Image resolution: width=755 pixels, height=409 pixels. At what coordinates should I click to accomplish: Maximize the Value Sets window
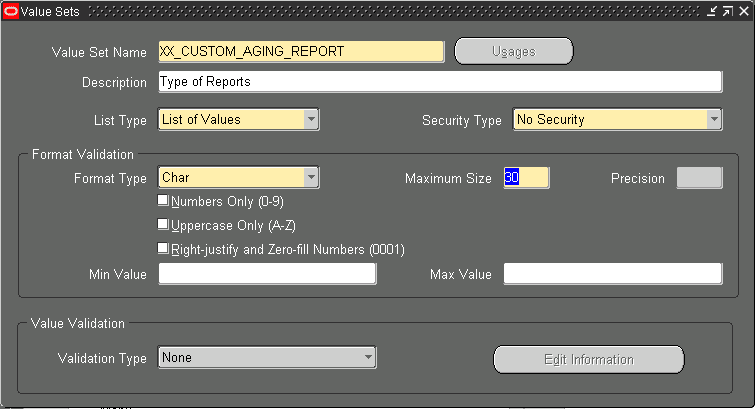coord(726,9)
